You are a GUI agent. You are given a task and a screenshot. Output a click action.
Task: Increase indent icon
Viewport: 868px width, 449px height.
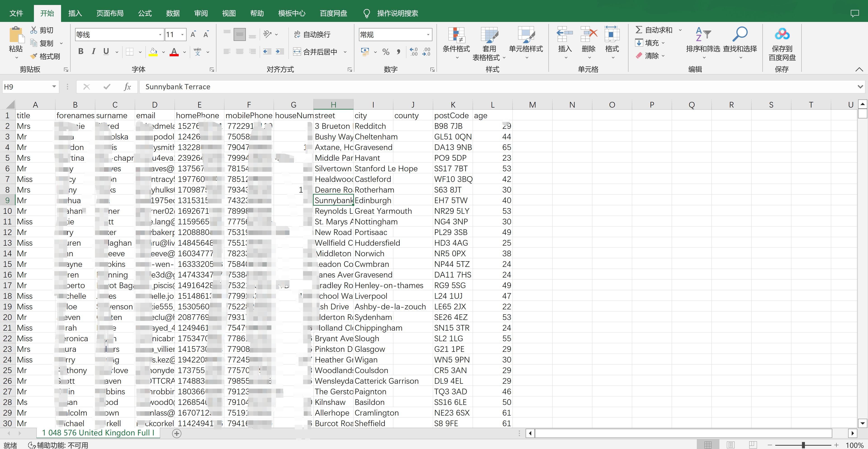tap(280, 52)
